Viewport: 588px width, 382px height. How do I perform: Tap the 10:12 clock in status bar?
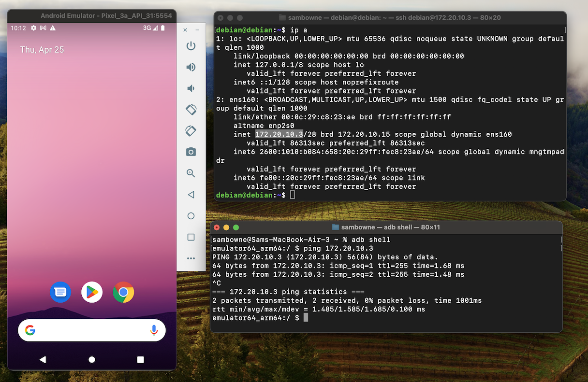(x=18, y=28)
